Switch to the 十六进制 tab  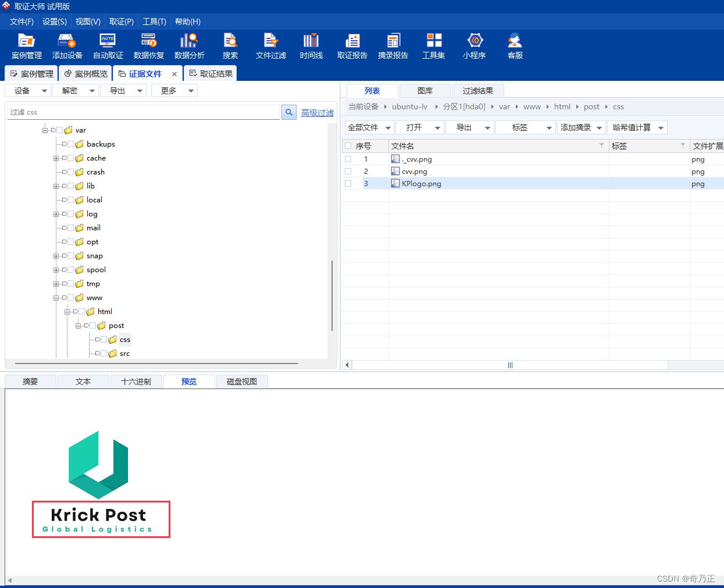(136, 382)
